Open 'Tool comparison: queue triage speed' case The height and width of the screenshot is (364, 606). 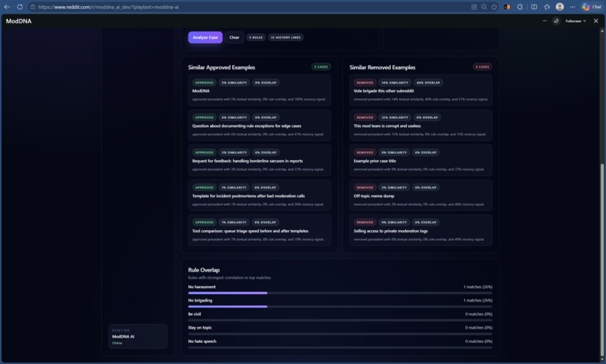259,231
